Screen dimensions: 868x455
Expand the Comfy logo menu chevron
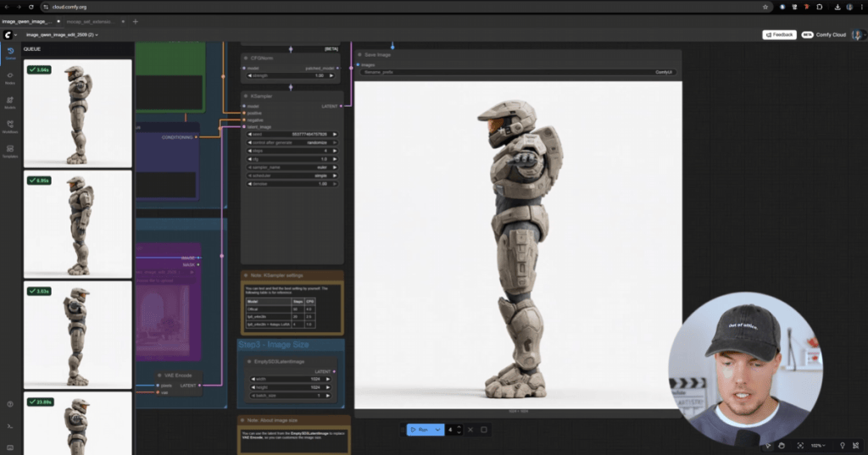(15, 35)
